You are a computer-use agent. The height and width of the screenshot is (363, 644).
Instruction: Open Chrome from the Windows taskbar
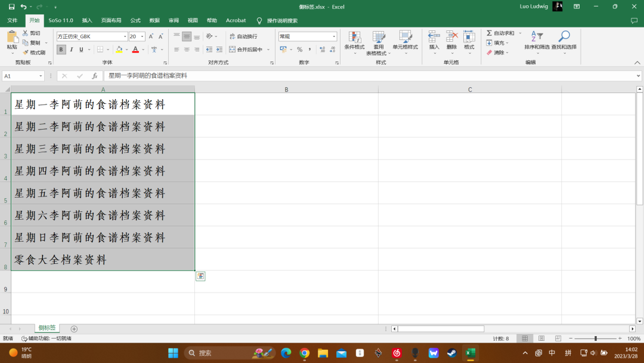click(304, 353)
